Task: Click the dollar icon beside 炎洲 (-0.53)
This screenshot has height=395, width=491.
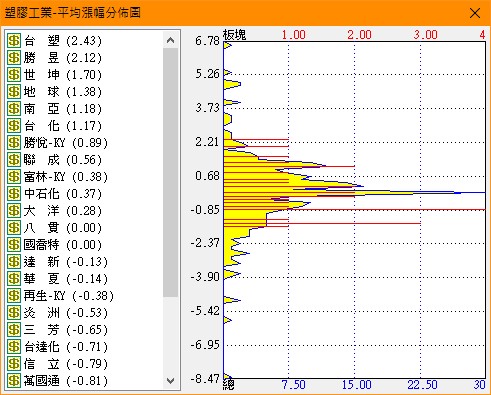Action: pyautogui.click(x=14, y=313)
